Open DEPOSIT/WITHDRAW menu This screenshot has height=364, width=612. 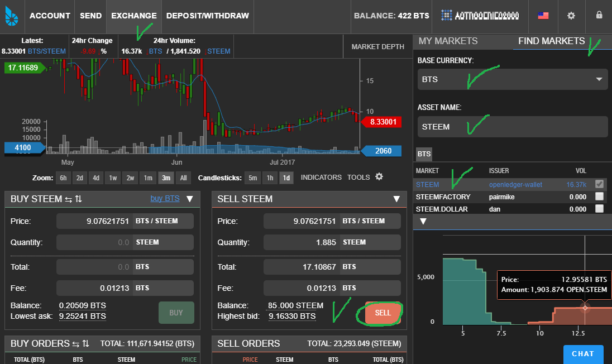click(x=208, y=16)
